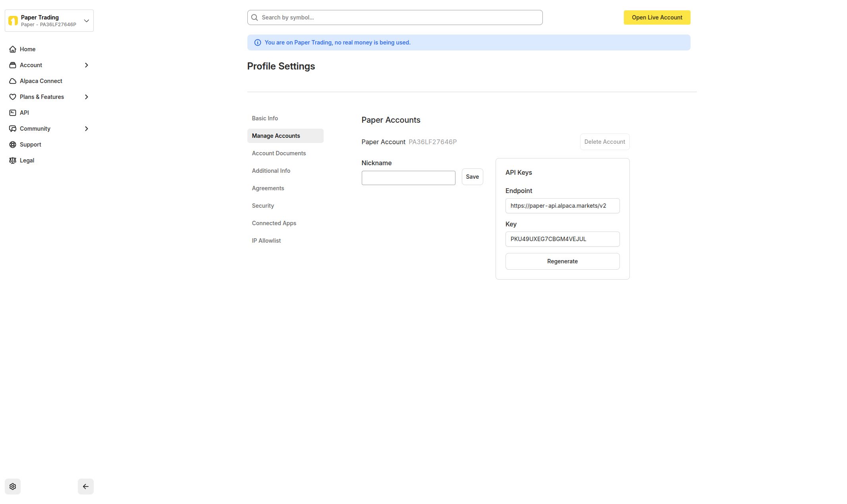This screenshot has width=847, height=504.
Task: Click the Legal scales icon
Action: (13, 160)
